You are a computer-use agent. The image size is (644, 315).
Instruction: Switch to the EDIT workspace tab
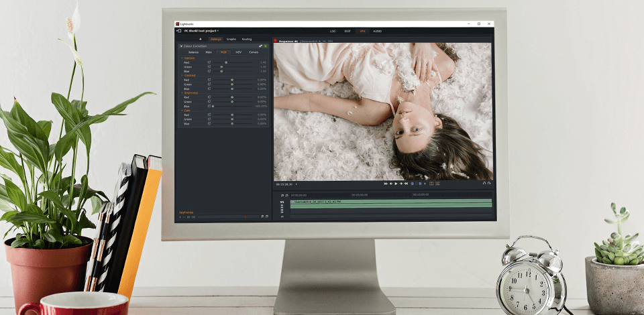pos(347,31)
